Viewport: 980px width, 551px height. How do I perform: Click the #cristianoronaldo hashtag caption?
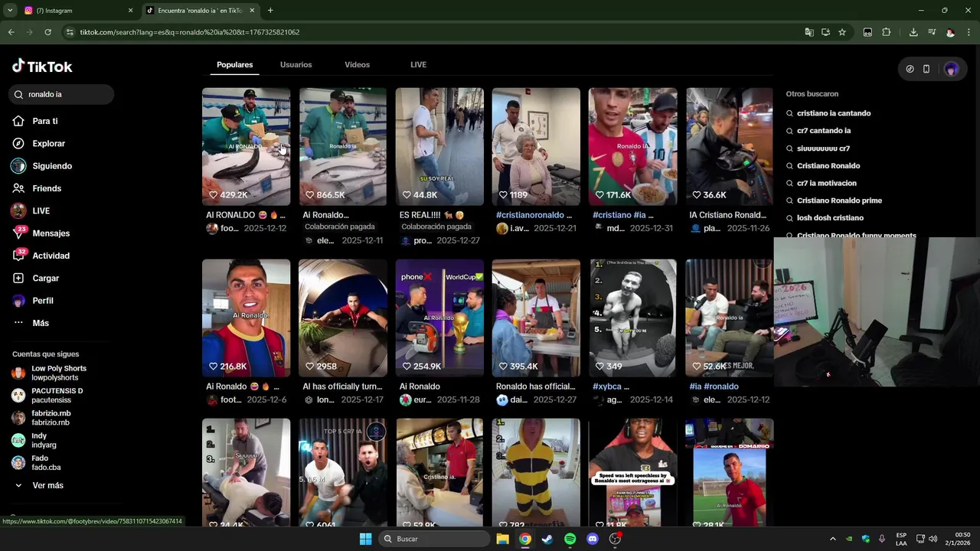[529, 215]
